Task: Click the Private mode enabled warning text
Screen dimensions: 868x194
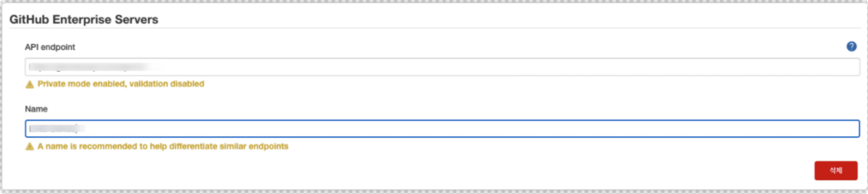Action: (121, 84)
